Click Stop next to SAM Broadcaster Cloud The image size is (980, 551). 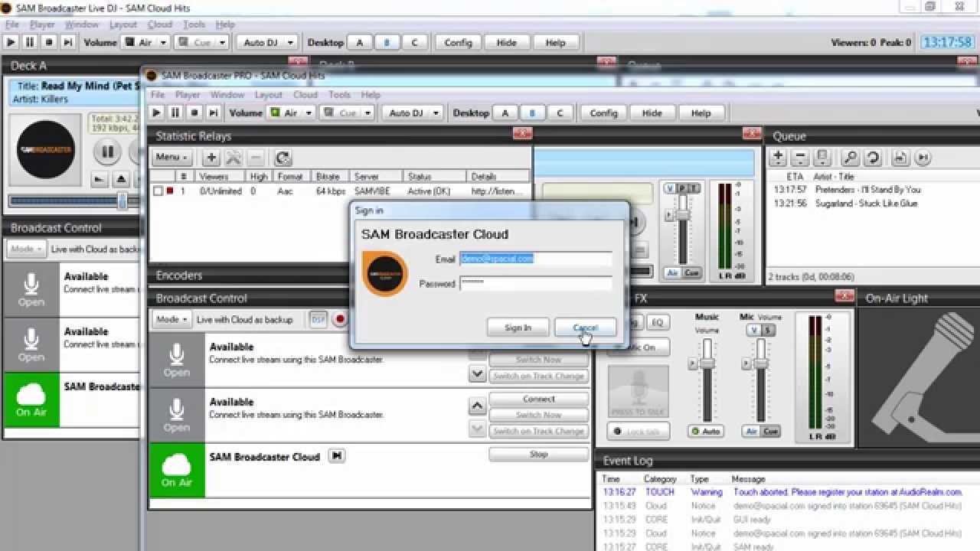(x=538, y=454)
